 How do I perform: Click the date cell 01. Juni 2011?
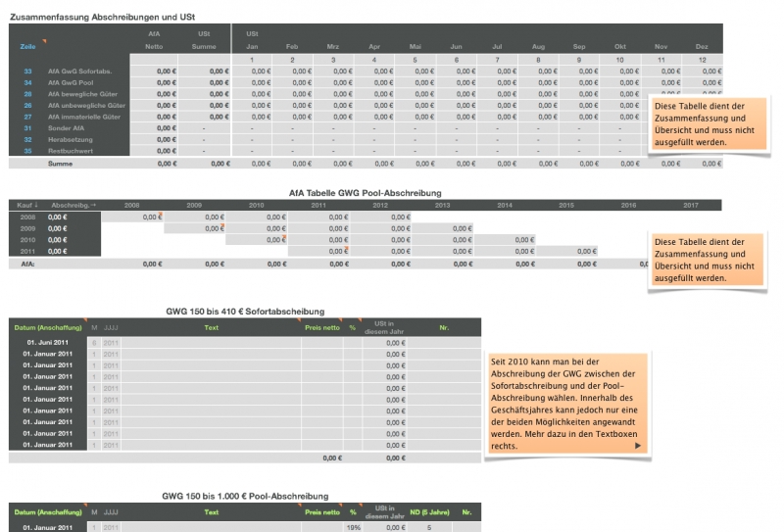click(x=49, y=343)
